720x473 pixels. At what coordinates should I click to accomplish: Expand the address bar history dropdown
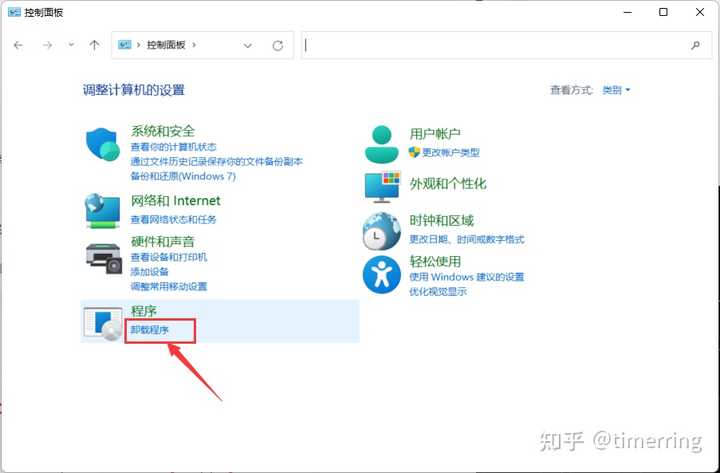coord(248,45)
